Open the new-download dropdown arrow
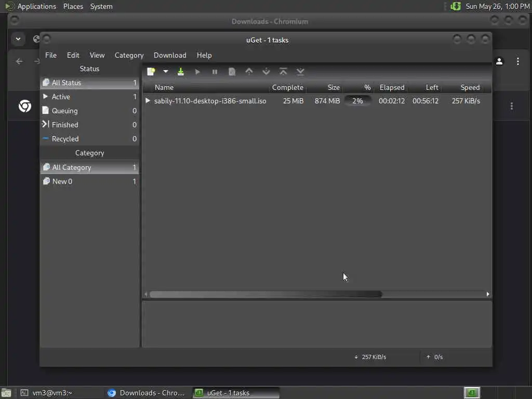This screenshot has width=532, height=399. [x=166, y=72]
